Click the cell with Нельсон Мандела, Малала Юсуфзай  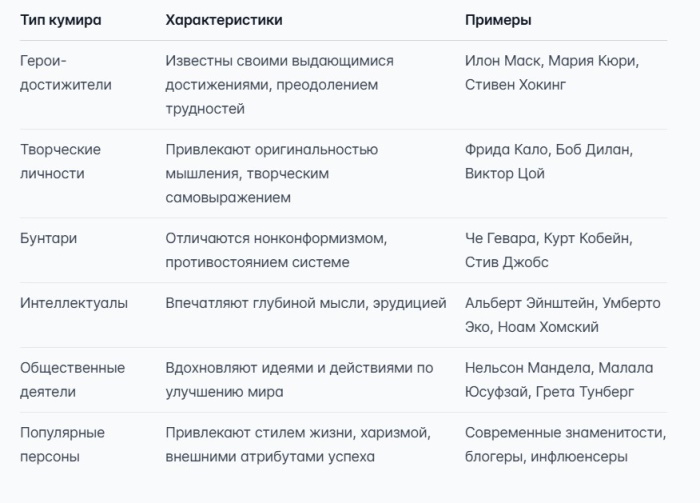(563, 380)
